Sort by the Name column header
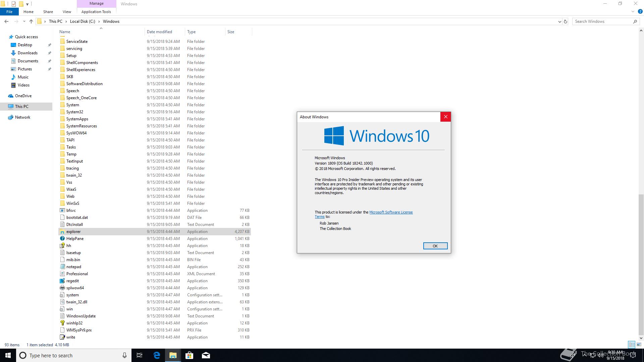This screenshot has height=362, width=644. tap(101, 32)
